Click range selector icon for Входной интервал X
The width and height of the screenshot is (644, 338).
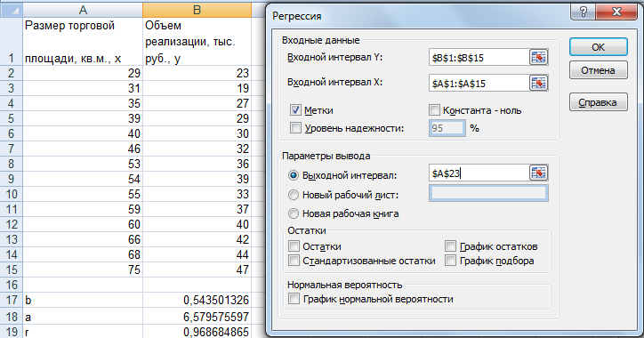(538, 84)
